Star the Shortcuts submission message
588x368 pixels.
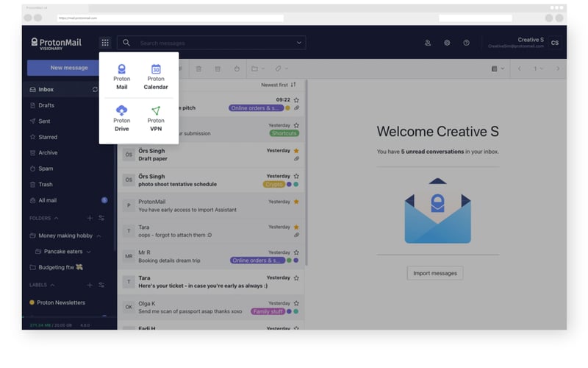coord(296,125)
